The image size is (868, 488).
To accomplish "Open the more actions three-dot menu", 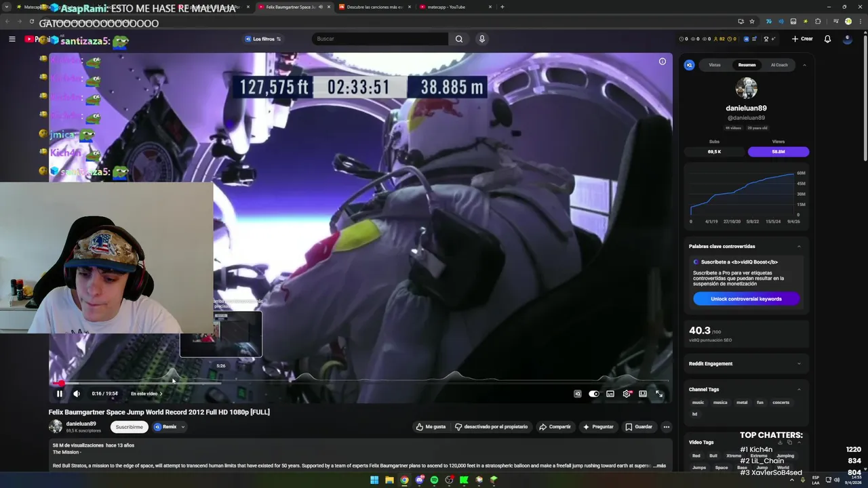I will [x=667, y=427].
